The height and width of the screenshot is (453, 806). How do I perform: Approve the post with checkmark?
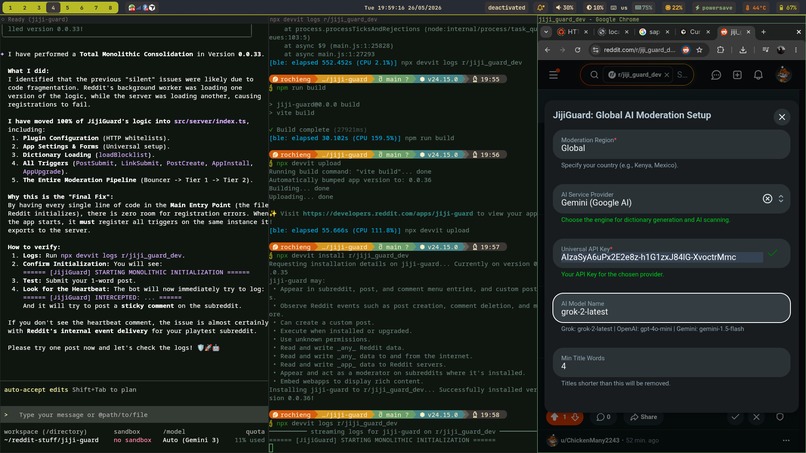[x=735, y=417]
